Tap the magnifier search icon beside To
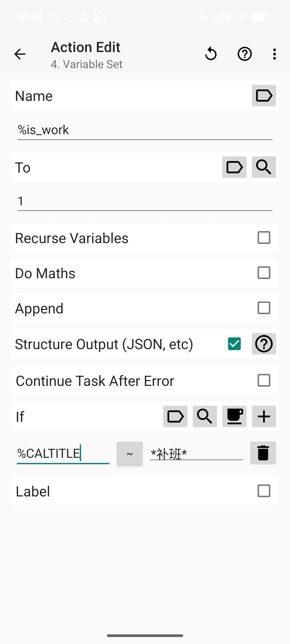 [x=264, y=167]
